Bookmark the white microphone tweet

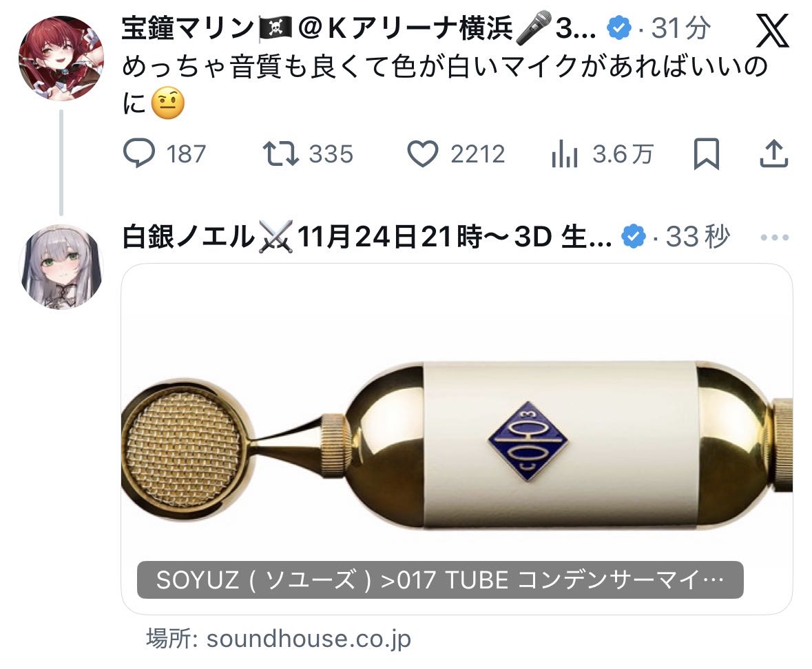707,153
